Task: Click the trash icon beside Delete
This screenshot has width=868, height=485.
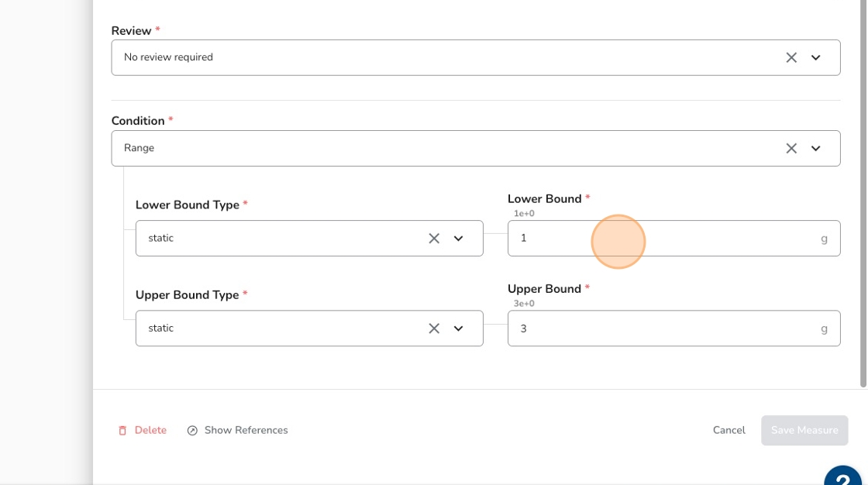Action: coord(122,431)
